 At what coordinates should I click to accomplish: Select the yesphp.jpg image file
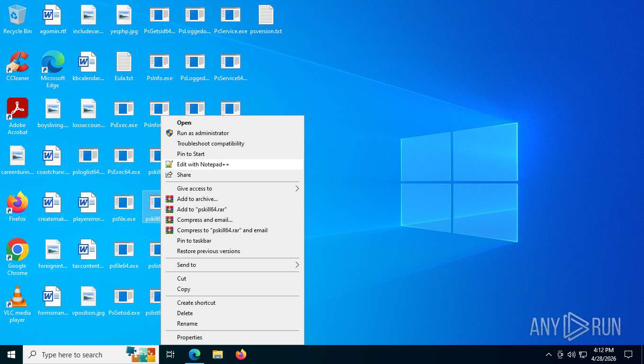124,20
